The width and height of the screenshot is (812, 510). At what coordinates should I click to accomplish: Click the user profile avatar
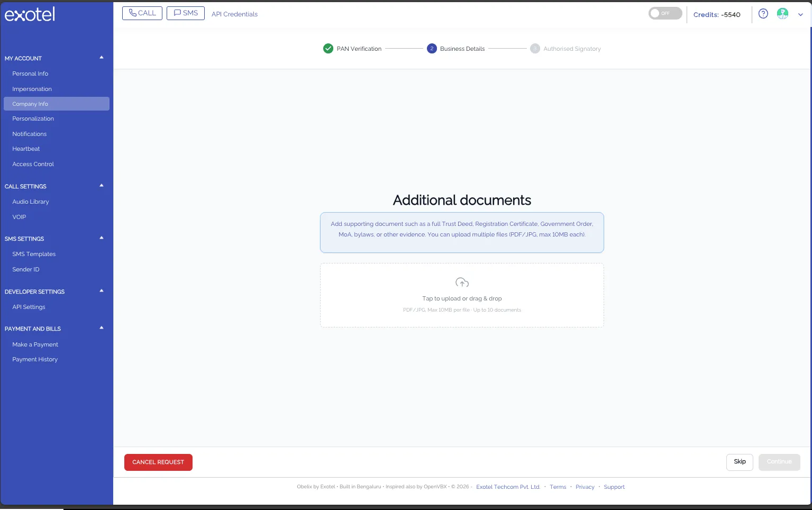click(x=782, y=14)
